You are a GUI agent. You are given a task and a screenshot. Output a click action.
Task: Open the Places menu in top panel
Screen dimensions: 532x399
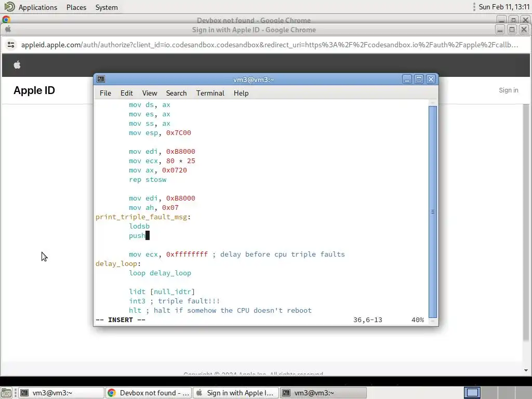[76, 7]
